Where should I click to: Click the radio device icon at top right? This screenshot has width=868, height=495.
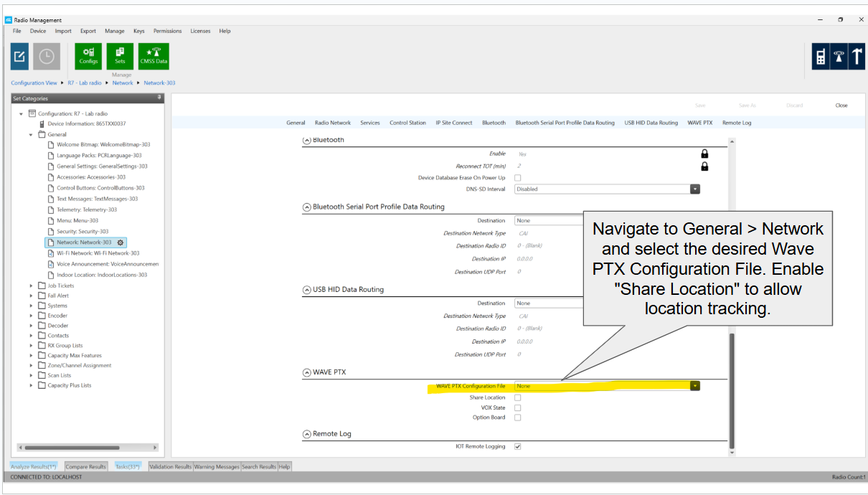(x=821, y=57)
